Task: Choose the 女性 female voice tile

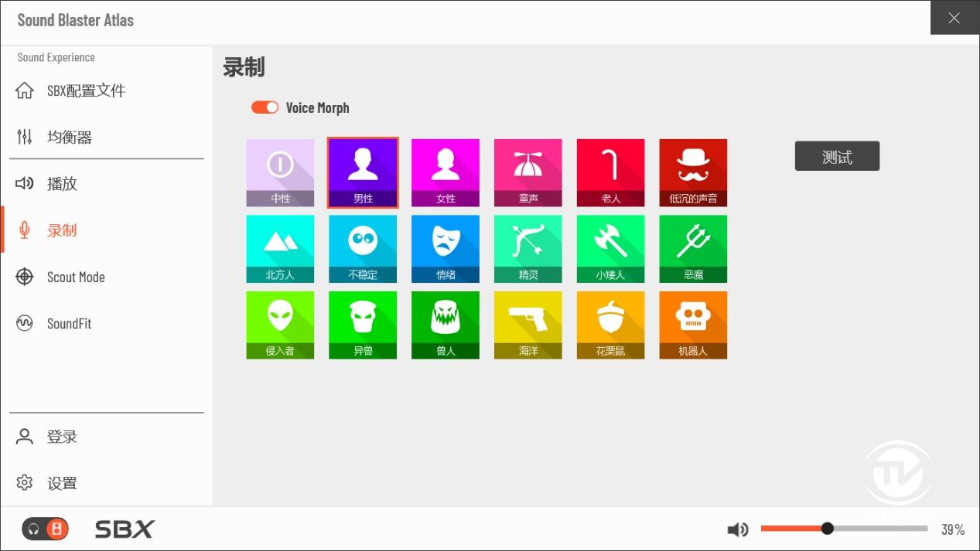Action: tap(446, 172)
